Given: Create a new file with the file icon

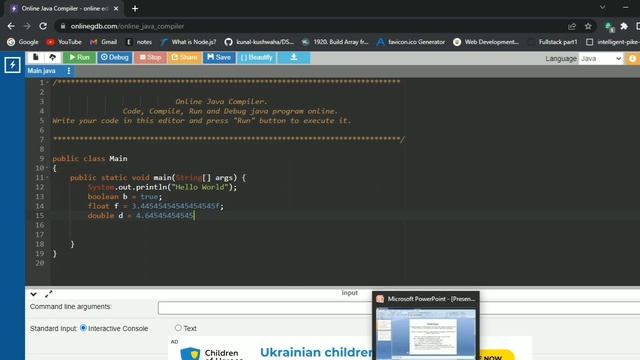Looking at the screenshot, I should click(36, 58).
